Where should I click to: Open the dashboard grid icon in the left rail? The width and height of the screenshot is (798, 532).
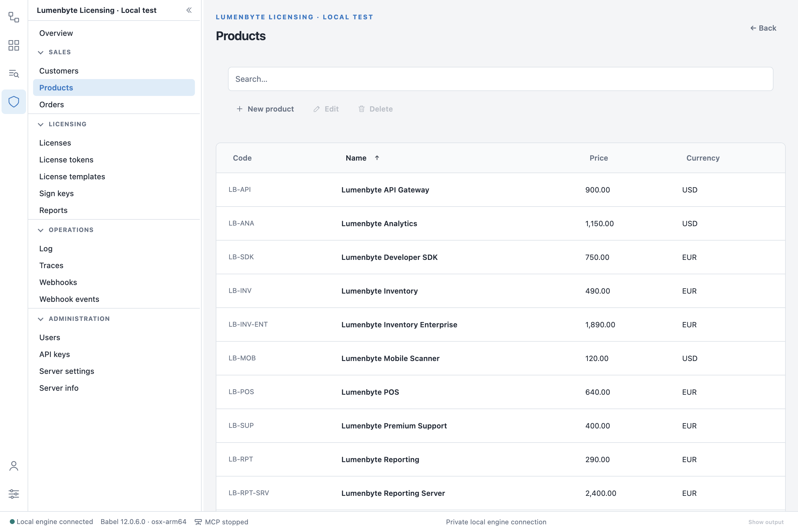pyautogui.click(x=13, y=45)
